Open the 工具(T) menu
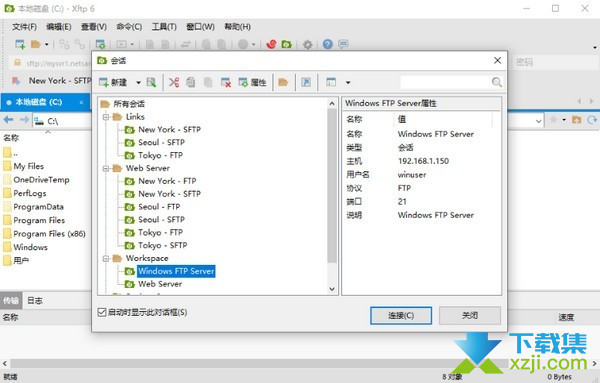 pyautogui.click(x=164, y=27)
